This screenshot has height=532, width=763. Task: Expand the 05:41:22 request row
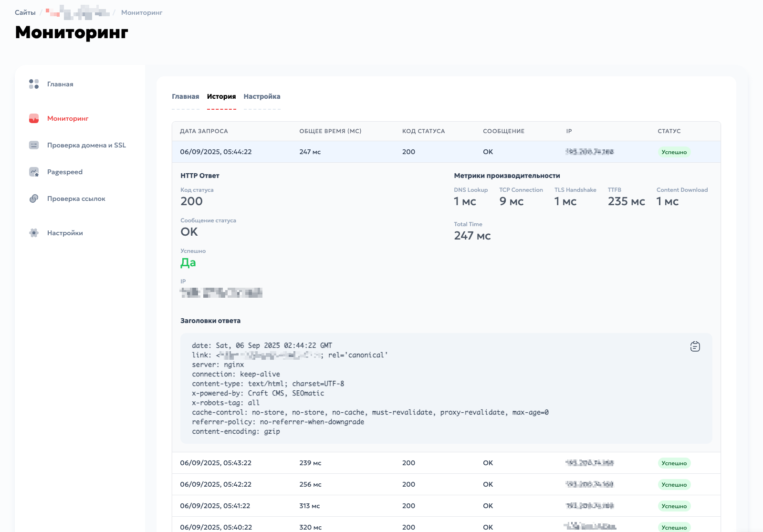(x=446, y=506)
